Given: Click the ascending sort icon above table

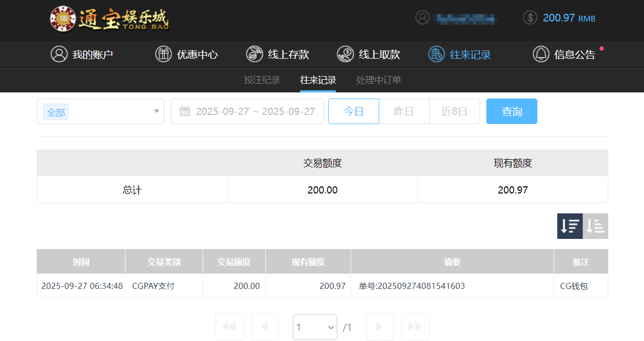Looking at the screenshot, I should 595,226.
